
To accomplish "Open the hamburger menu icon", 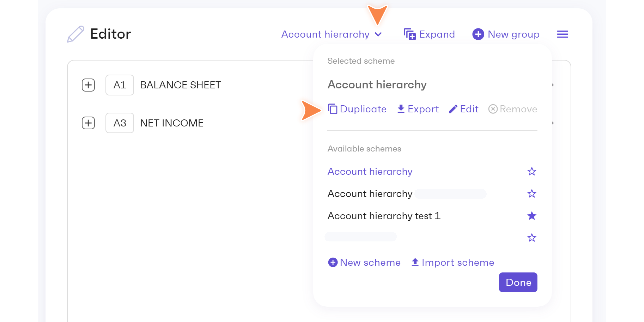I will click(x=562, y=34).
